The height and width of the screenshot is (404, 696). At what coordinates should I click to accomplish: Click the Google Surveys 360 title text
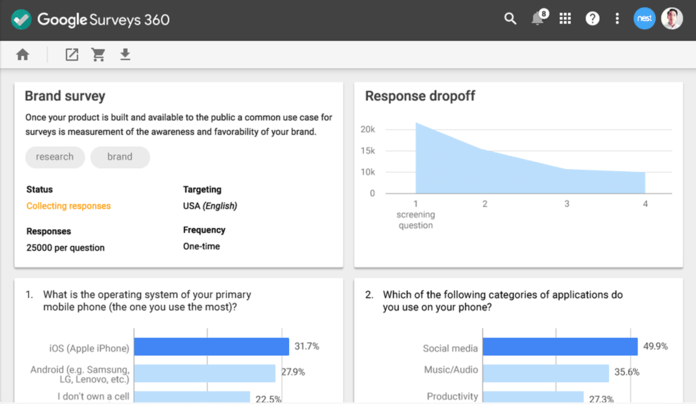103,20
